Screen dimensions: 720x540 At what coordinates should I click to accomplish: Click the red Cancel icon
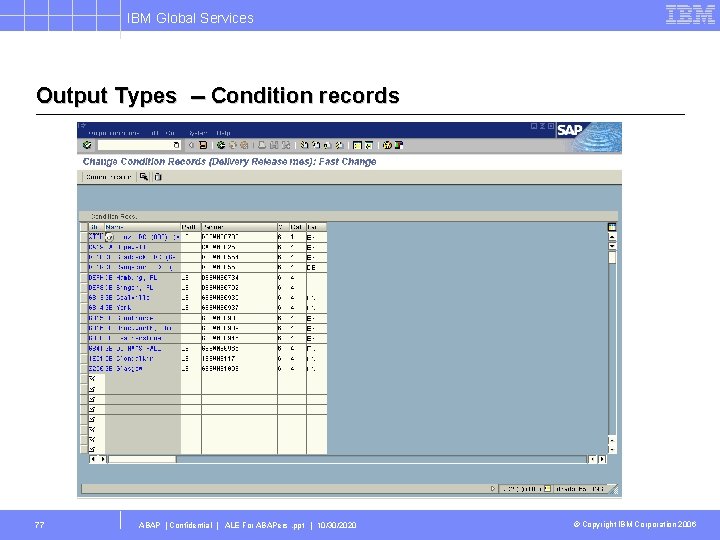click(244, 145)
